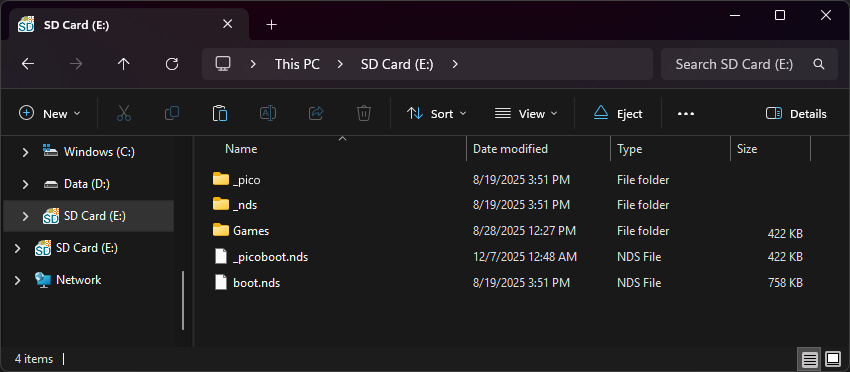This screenshot has height=372, width=850.
Task: Click the Paste clipboard icon
Action: [x=220, y=113]
